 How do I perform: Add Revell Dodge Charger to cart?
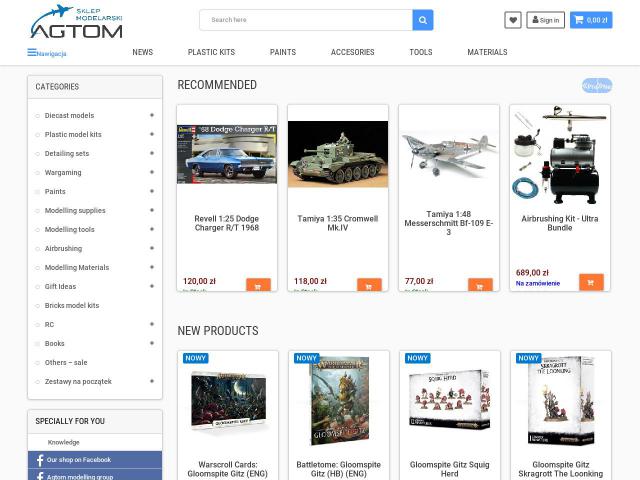coord(258,285)
